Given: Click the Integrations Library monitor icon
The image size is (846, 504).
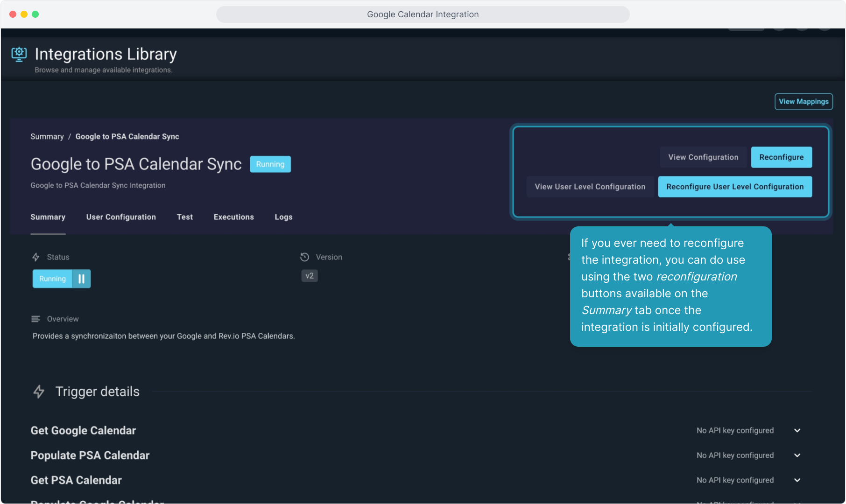Looking at the screenshot, I should pyautogui.click(x=19, y=54).
